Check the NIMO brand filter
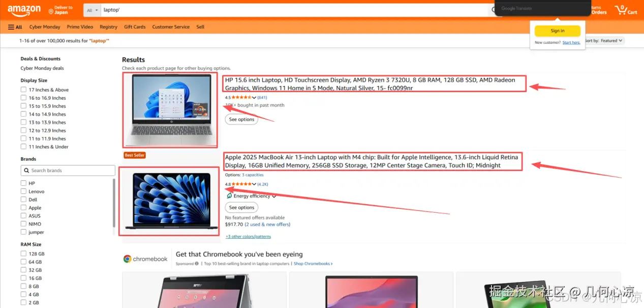 pos(23,224)
